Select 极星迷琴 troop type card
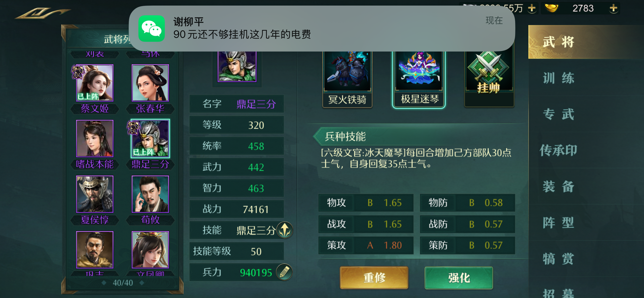The height and width of the screenshot is (298, 644). pos(419,79)
